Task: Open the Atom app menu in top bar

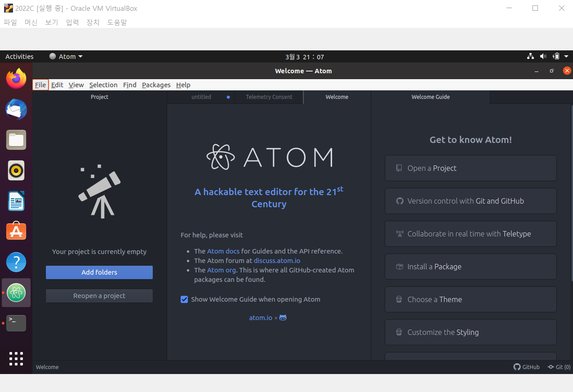Action: (x=66, y=57)
